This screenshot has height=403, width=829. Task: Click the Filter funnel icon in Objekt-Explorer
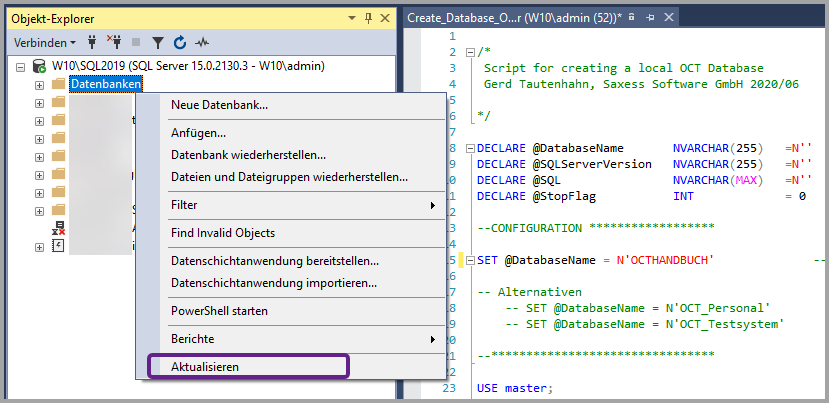click(x=158, y=43)
